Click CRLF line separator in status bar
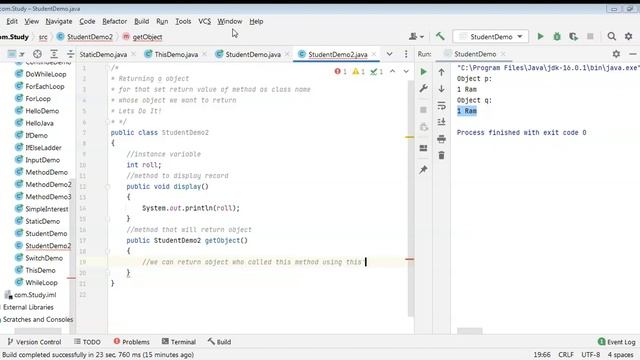The image size is (640, 360). (x=566, y=354)
